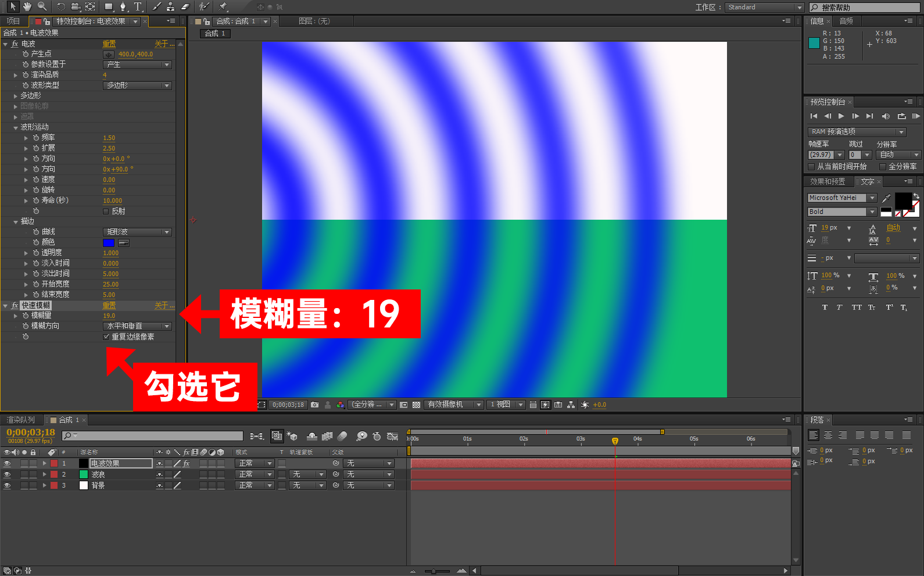Screen dimensions: 924x576
Task: Toggle the 电波 effect fx switch
Action: coord(15,44)
